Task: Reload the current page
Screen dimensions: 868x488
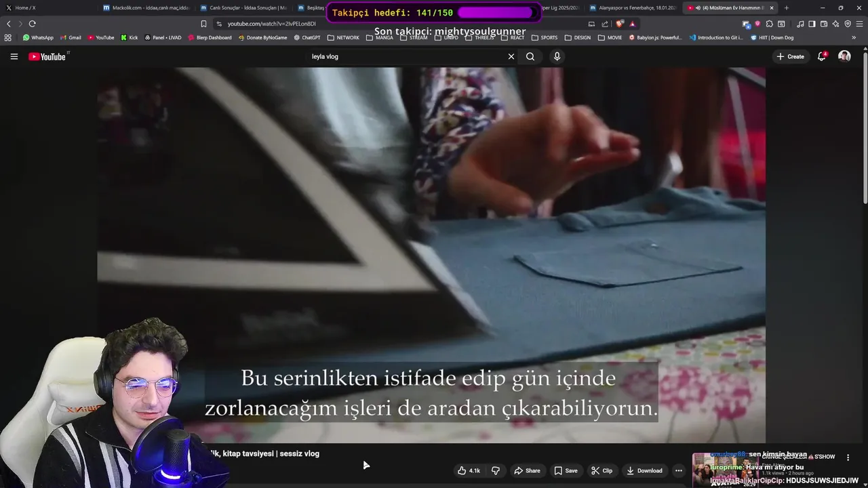Action: pyautogui.click(x=32, y=24)
